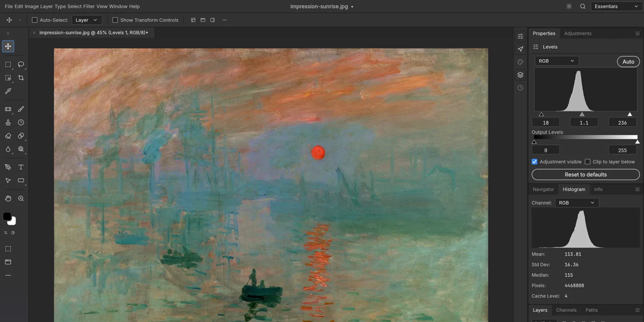Click the Auto levels button

(628, 61)
